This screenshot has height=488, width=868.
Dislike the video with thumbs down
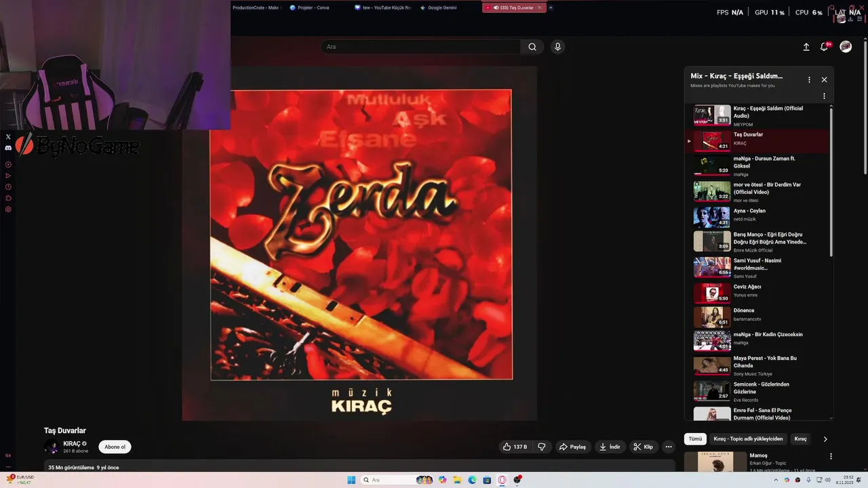(541, 447)
